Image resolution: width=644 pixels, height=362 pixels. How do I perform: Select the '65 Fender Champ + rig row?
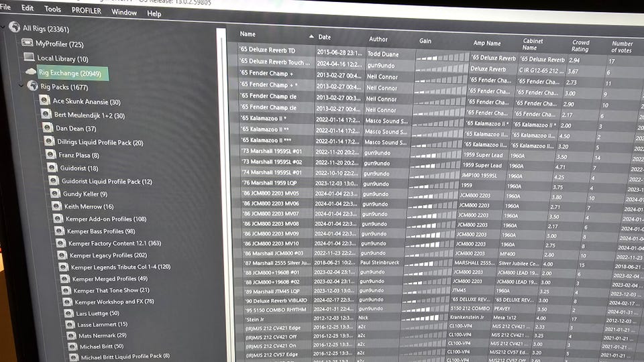click(266, 74)
